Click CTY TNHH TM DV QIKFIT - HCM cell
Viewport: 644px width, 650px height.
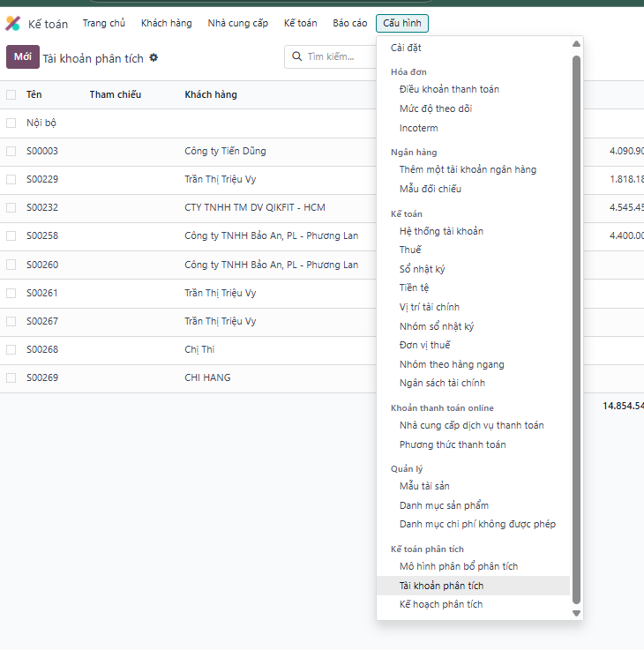[x=255, y=207]
